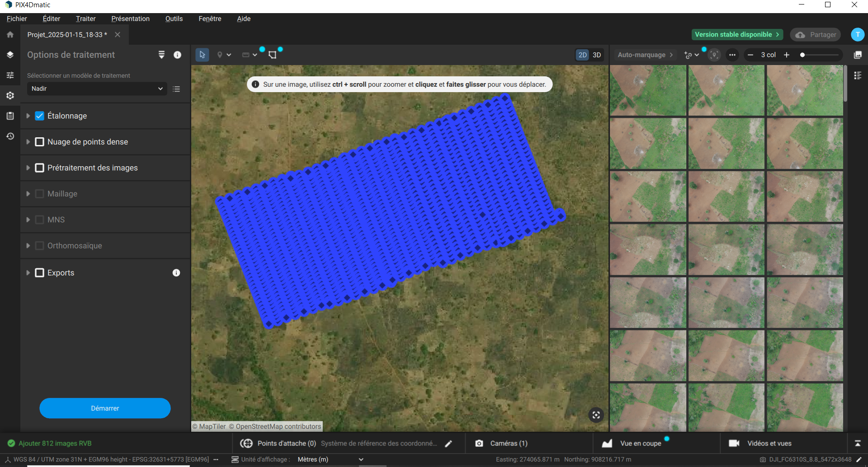
Task: Collapse the bottom panel arrow icon
Action: pyautogui.click(x=858, y=444)
